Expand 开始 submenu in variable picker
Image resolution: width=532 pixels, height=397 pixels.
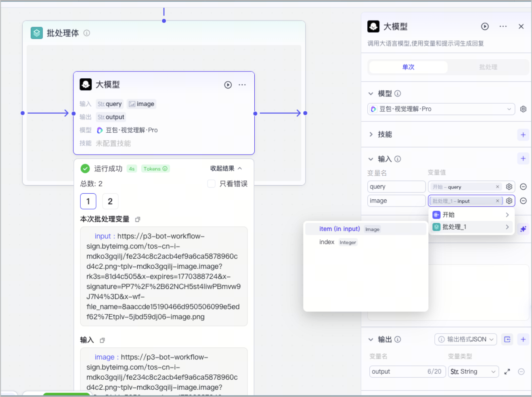(x=471, y=215)
